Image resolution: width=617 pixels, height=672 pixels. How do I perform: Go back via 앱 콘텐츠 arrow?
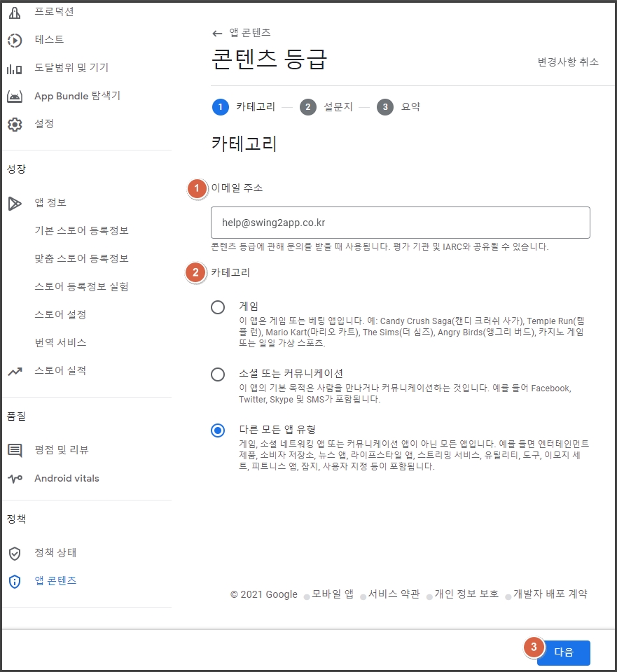[217, 33]
